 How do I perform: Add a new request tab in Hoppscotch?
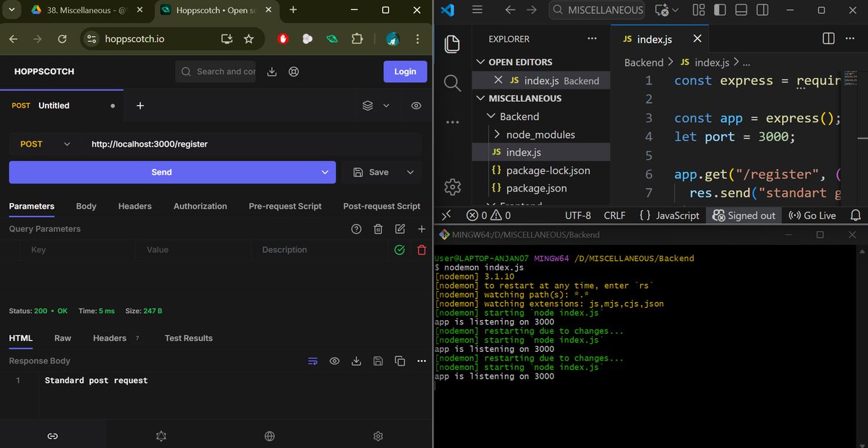coord(140,105)
